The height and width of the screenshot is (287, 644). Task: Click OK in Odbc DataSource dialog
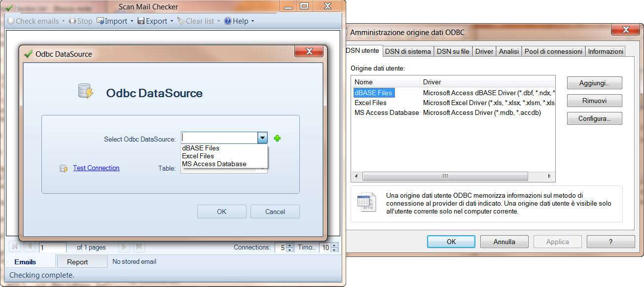coord(222,212)
